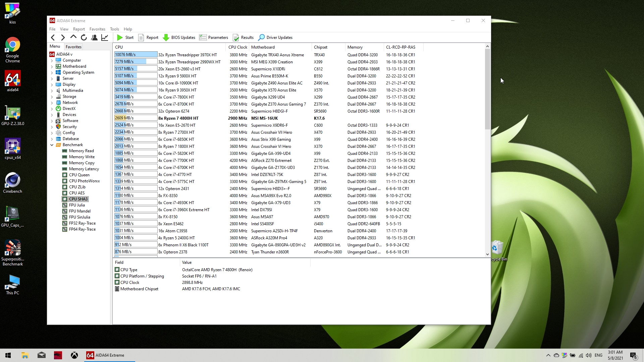This screenshot has width=644, height=362.
Task: Open Driver Updates from the toolbar
Action: coord(275,38)
